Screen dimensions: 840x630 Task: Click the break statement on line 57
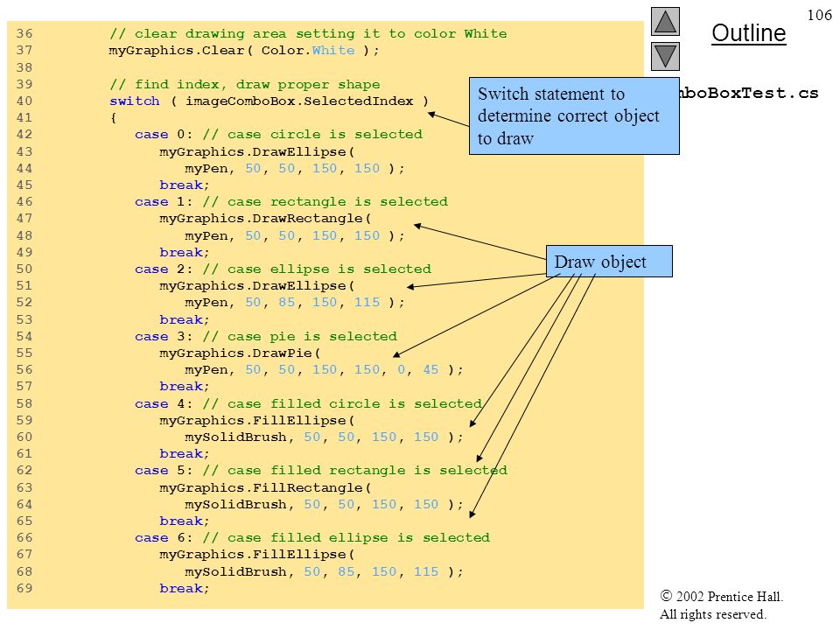click(185, 387)
